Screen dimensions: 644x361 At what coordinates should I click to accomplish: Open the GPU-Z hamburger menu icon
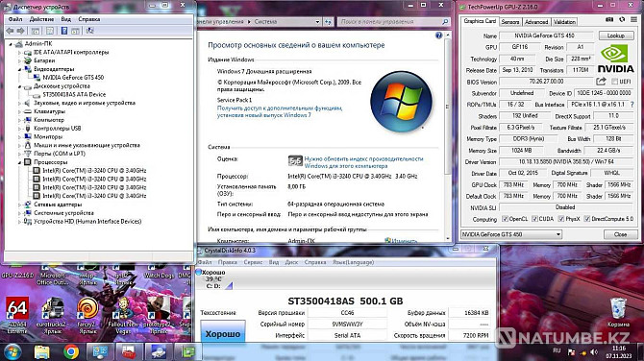(633, 20)
